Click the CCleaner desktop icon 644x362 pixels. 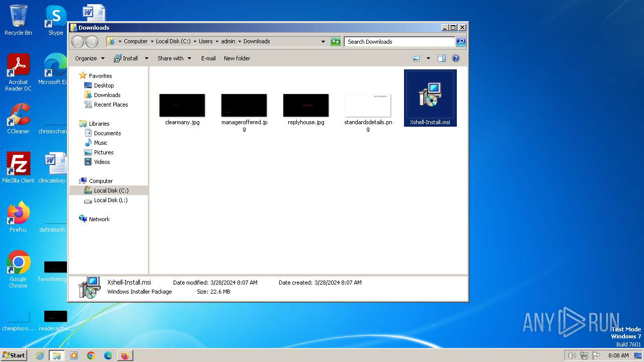click(18, 119)
